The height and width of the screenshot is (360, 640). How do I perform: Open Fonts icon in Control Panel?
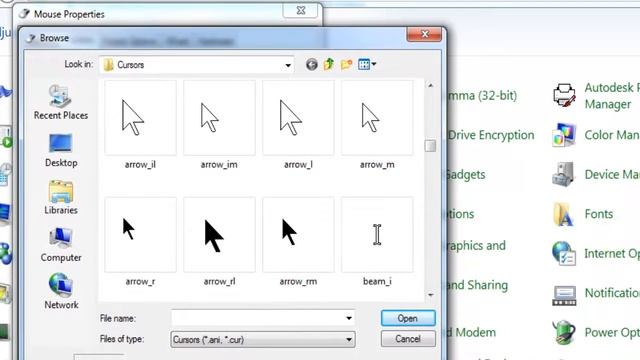564,214
